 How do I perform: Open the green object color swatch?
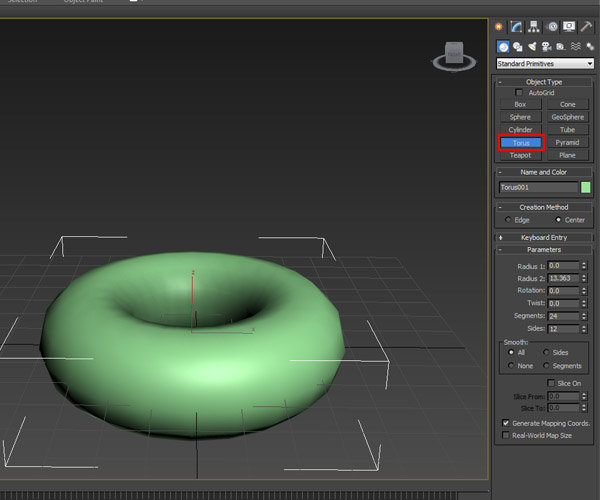[x=585, y=187]
